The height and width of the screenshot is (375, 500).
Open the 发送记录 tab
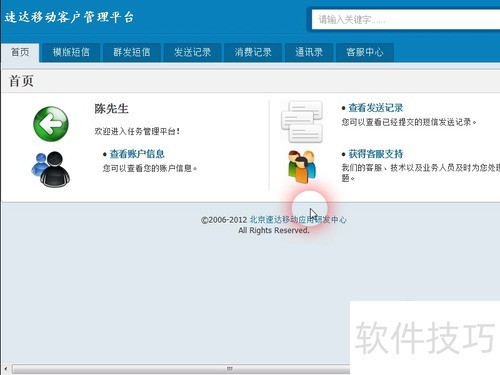192,52
